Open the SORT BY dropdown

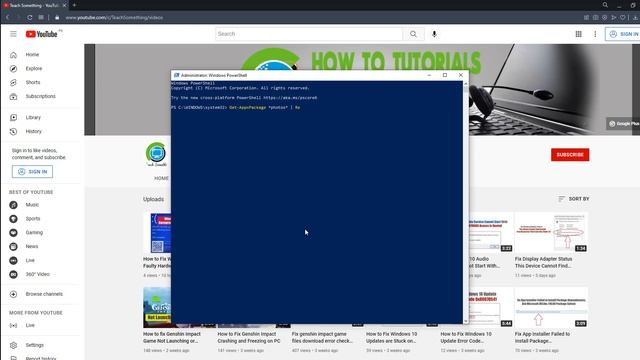[x=573, y=199]
